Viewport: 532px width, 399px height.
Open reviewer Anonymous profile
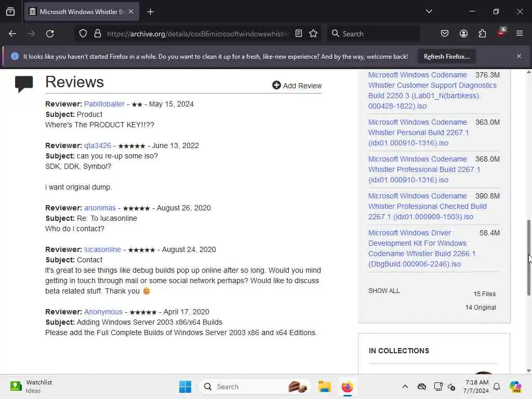[103, 312]
